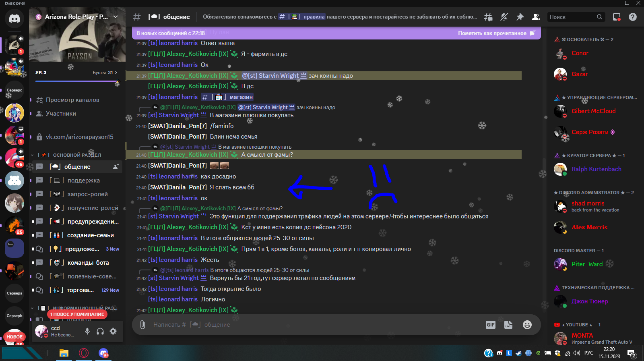Open Windows notification center
This screenshot has height=361, width=644.
[632, 354]
